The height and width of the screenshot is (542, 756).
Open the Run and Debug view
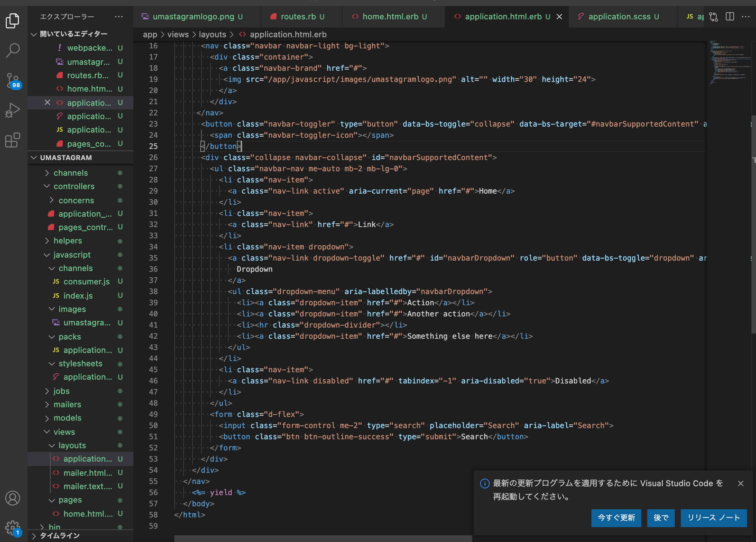point(13,110)
